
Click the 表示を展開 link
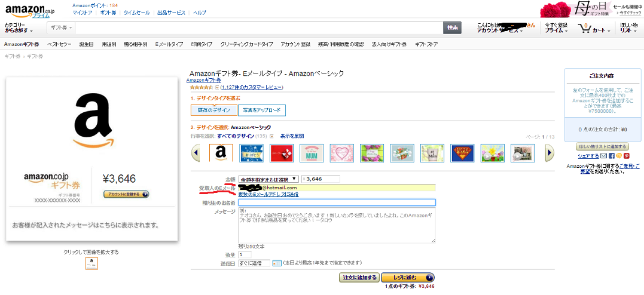[x=292, y=136]
